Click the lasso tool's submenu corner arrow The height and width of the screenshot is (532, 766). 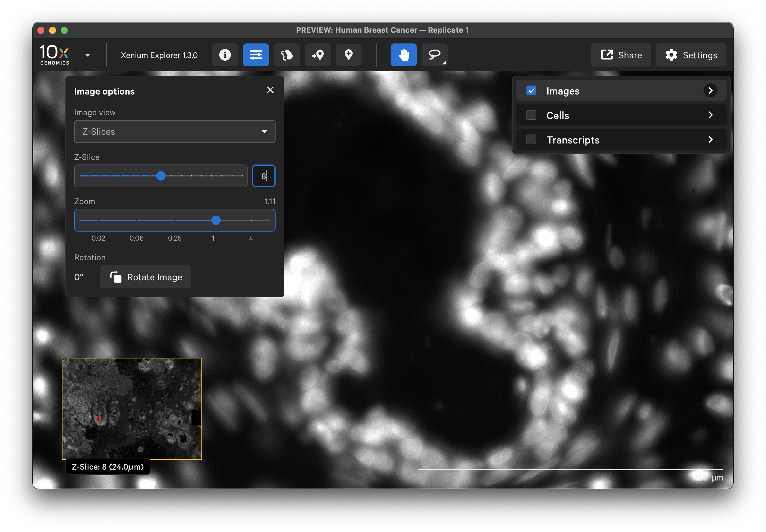click(x=444, y=63)
